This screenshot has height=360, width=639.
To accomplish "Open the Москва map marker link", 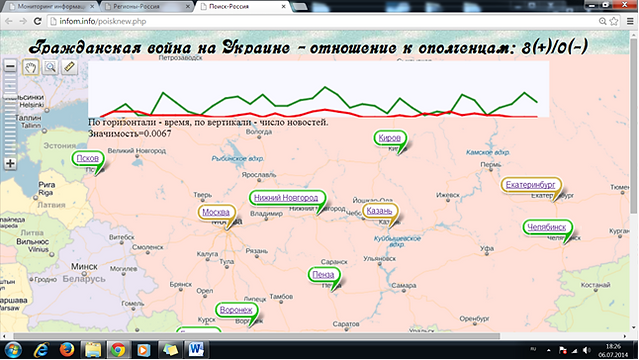I will pos(216,212).
